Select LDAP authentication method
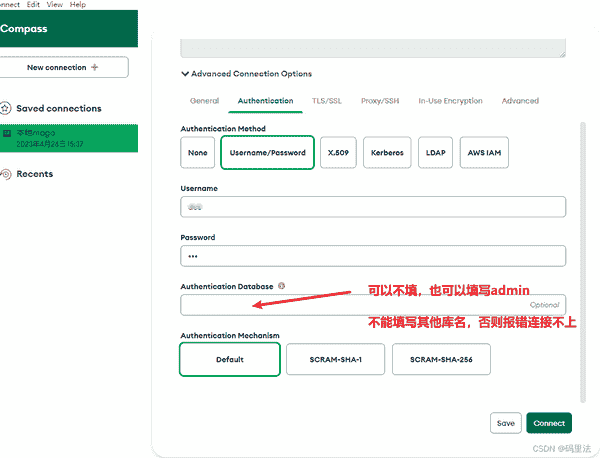The width and height of the screenshot is (600, 458). (435, 153)
